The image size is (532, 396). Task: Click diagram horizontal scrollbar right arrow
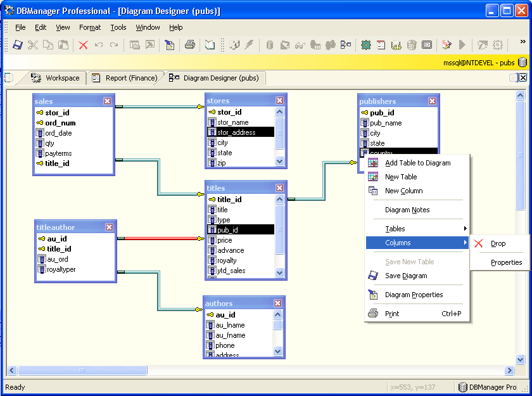509,370
